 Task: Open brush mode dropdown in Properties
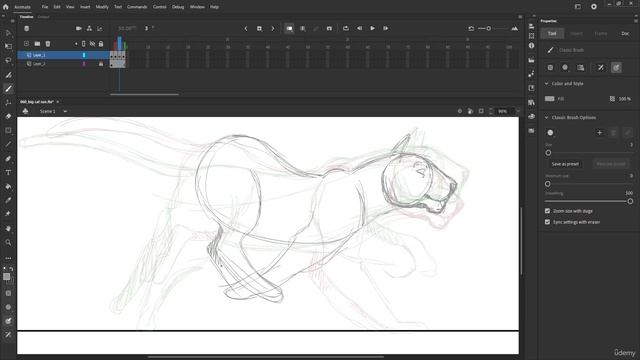pos(565,67)
